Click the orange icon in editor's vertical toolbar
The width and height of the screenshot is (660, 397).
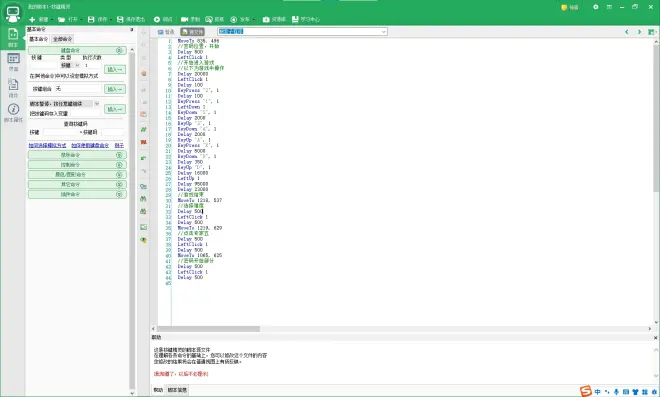[144, 74]
